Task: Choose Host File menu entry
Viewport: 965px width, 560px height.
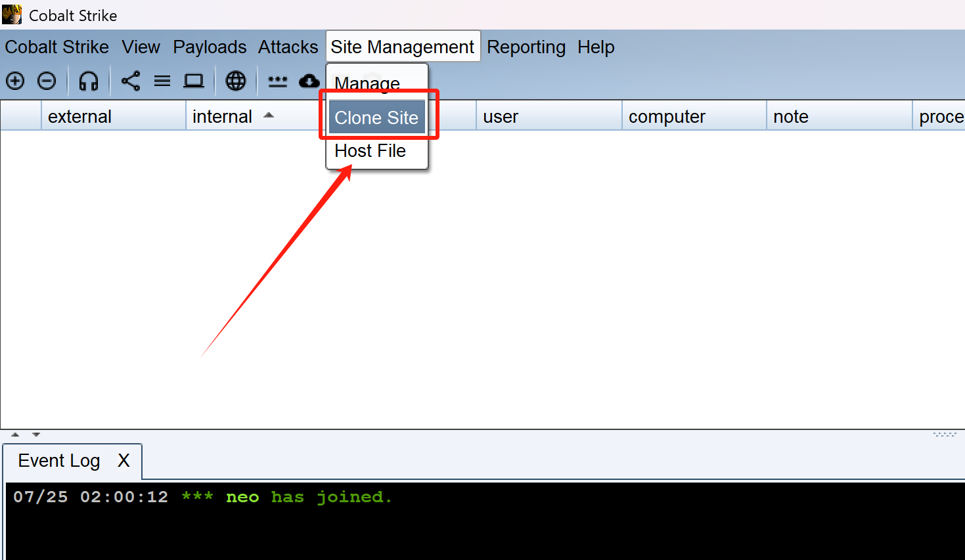Action: pos(377,151)
